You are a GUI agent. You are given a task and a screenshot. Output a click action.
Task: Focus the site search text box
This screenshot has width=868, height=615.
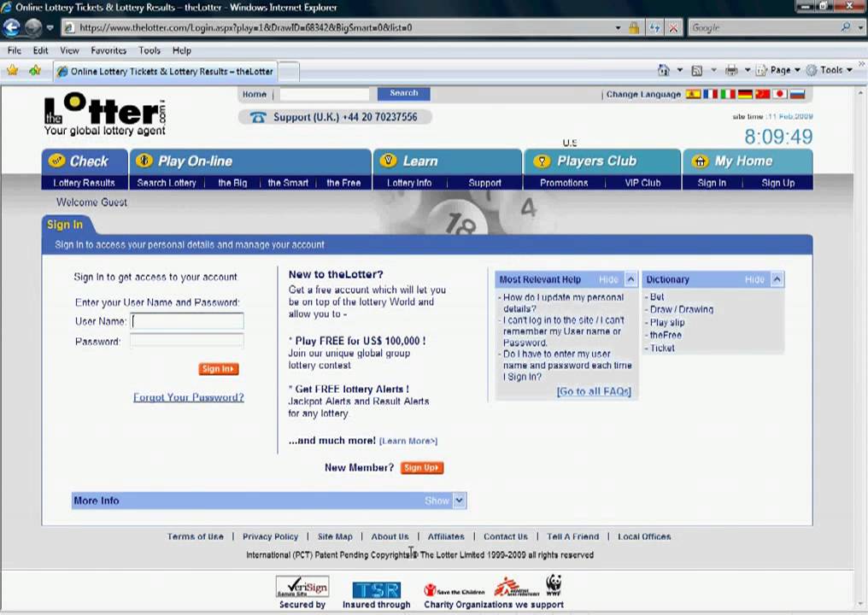(x=325, y=94)
